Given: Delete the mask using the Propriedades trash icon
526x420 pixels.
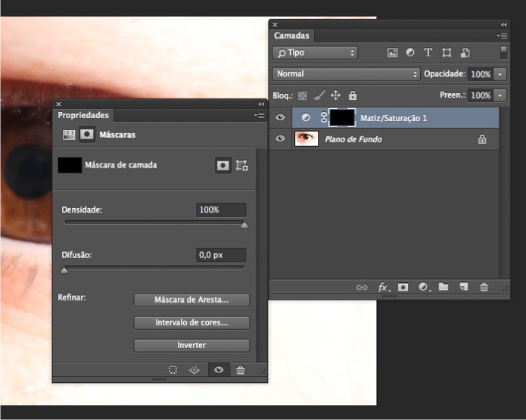Looking at the screenshot, I should [x=241, y=370].
